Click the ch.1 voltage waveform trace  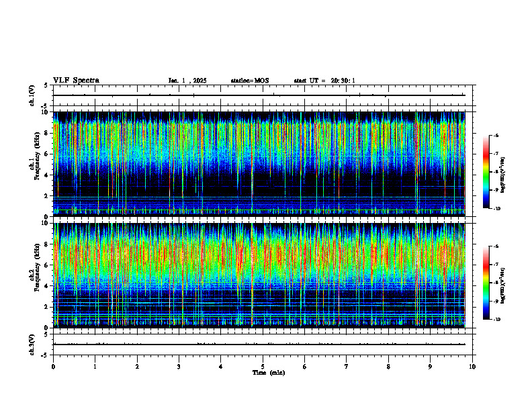[x=259, y=95]
